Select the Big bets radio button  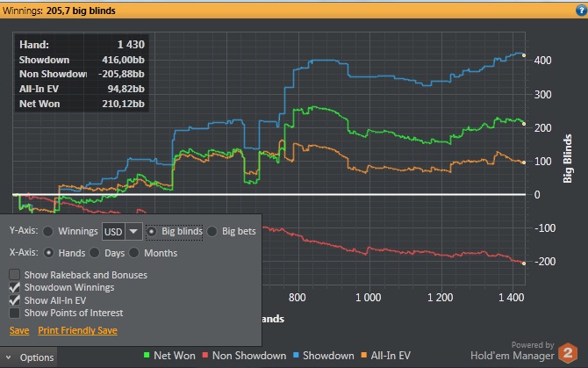pos(212,232)
